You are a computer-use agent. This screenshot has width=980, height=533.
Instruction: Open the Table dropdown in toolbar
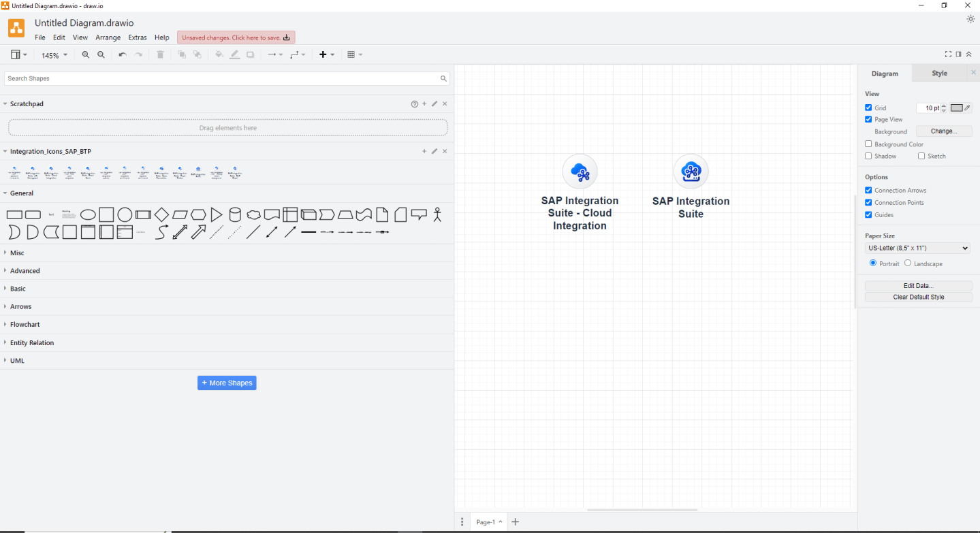click(x=355, y=55)
